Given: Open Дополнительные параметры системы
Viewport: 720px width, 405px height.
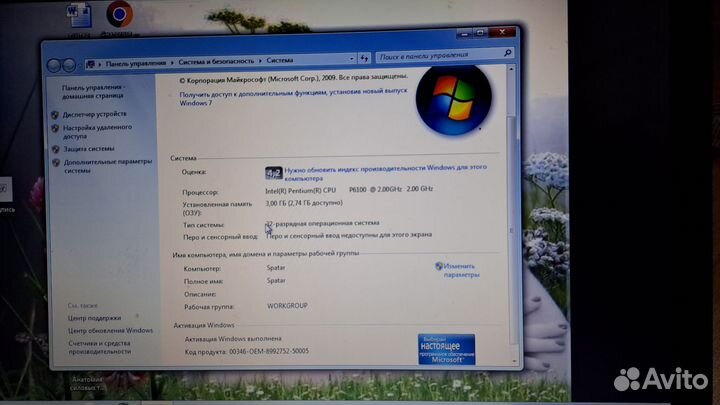Looking at the screenshot, I should (108, 166).
